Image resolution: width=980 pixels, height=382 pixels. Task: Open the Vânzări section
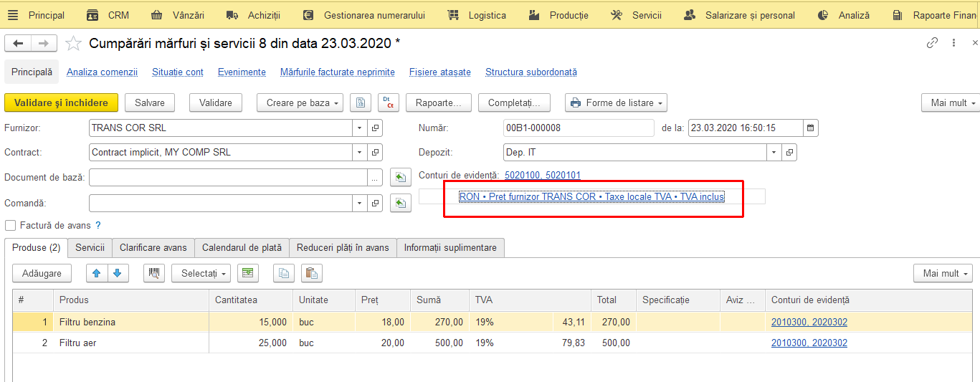pyautogui.click(x=177, y=15)
